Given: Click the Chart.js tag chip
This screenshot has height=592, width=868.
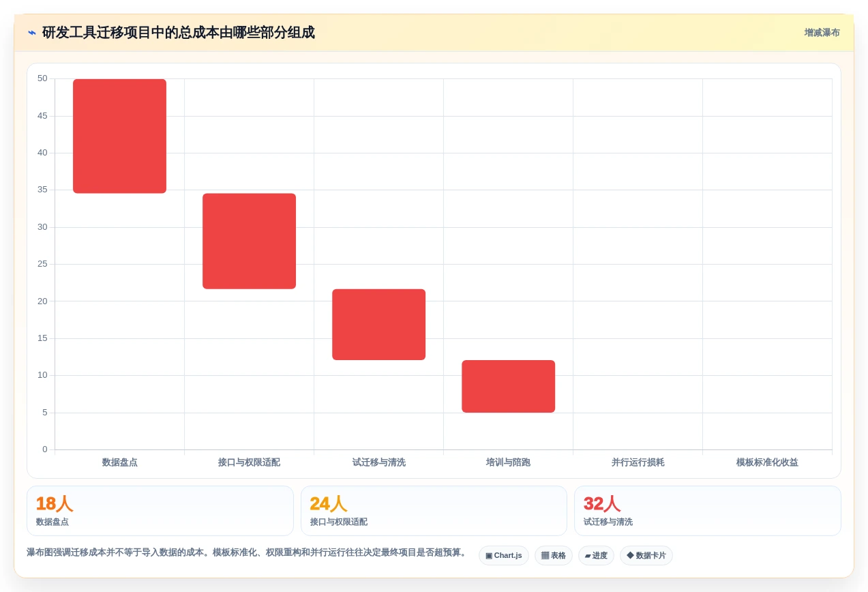Looking at the screenshot, I should click(x=504, y=556).
